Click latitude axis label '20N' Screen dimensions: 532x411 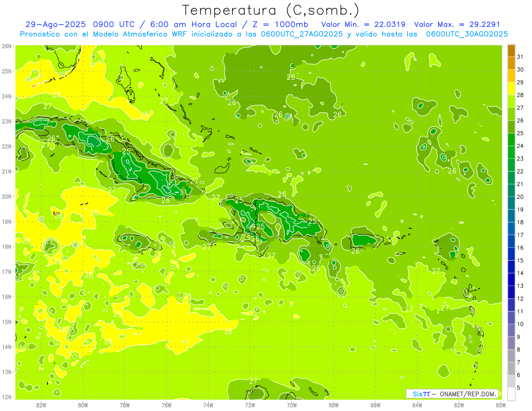(x=7, y=196)
